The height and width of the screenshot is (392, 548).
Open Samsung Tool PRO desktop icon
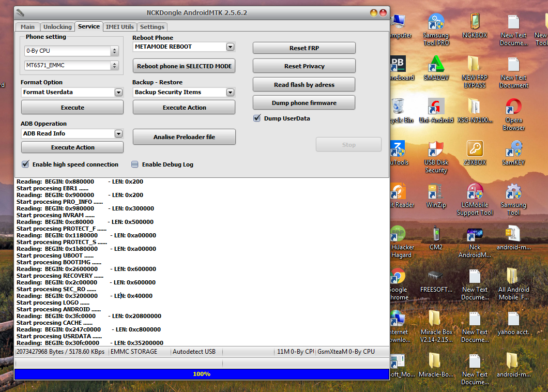pos(436,29)
